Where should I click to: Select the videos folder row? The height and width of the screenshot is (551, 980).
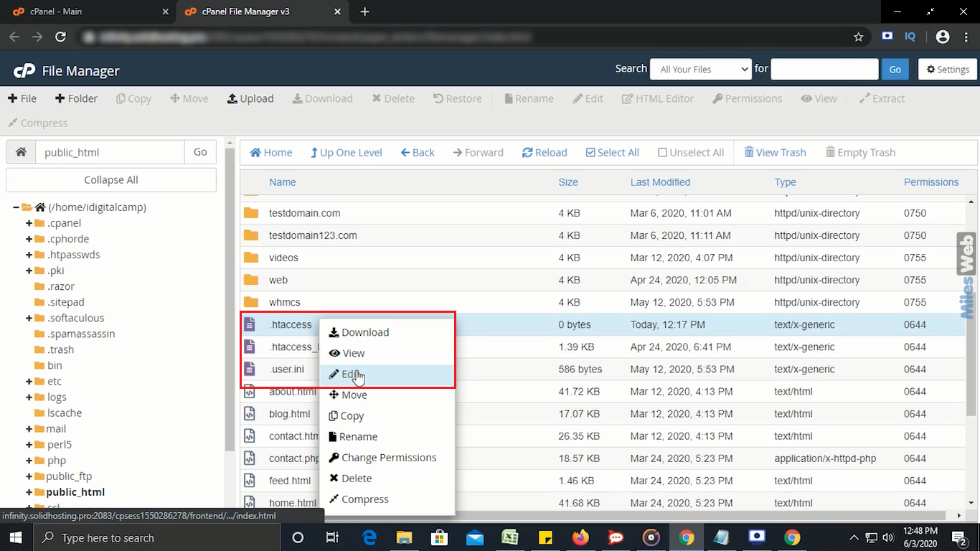coord(603,258)
